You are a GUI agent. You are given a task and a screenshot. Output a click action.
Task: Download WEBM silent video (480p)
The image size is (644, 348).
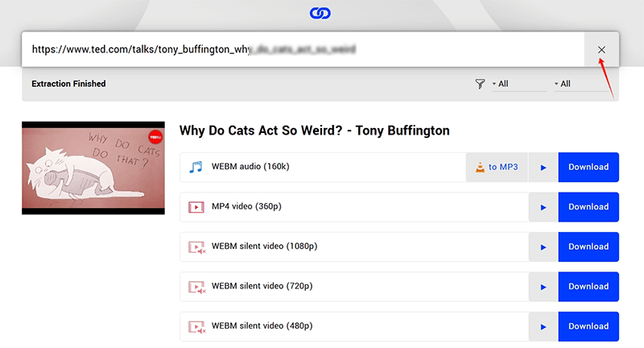click(588, 326)
